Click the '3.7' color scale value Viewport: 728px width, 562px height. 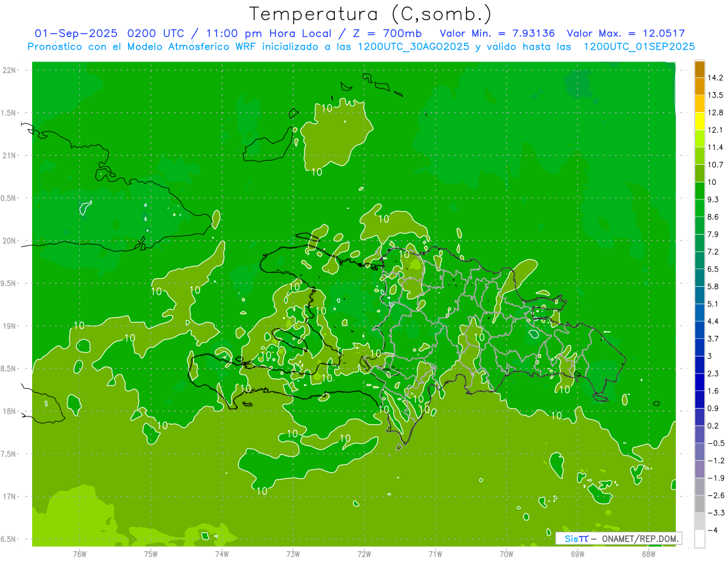(x=713, y=339)
